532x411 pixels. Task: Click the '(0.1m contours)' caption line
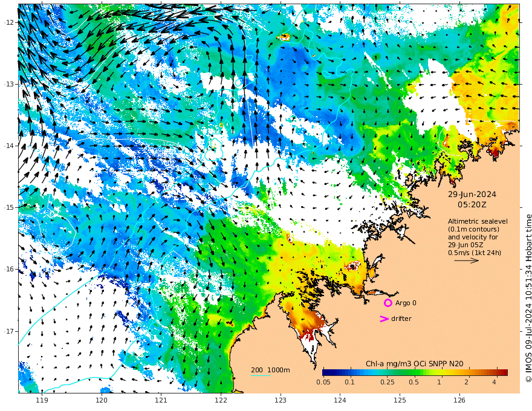tap(473, 229)
